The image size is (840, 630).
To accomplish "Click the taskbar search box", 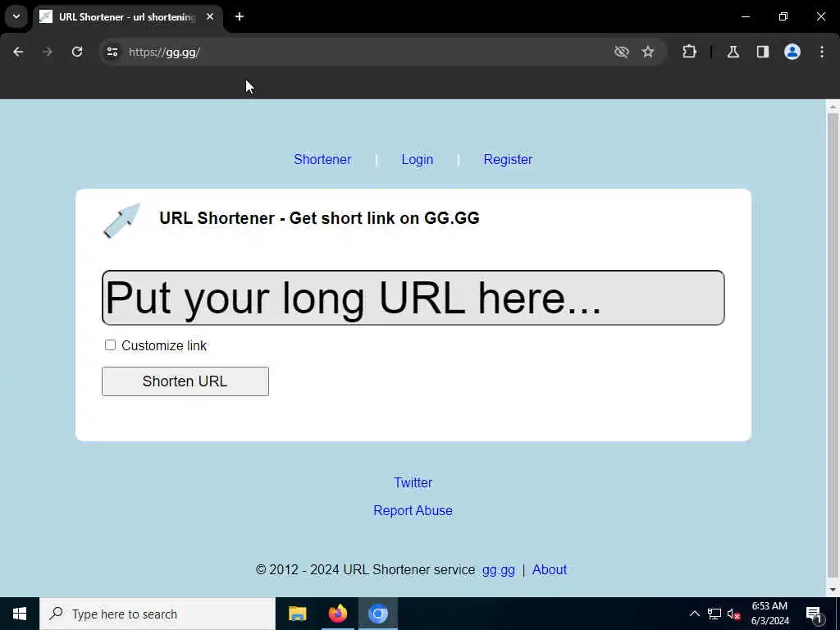I will tap(157, 614).
